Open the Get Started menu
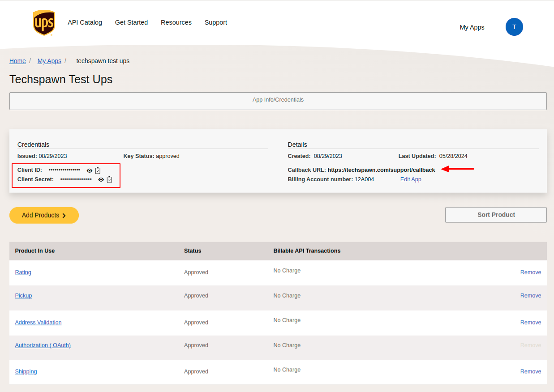The width and height of the screenshot is (554, 392). pyautogui.click(x=131, y=22)
